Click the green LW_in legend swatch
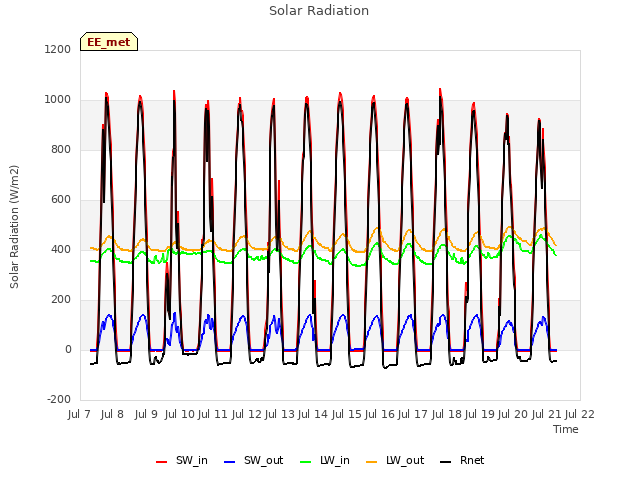This screenshot has height=480, width=640. click(x=306, y=462)
